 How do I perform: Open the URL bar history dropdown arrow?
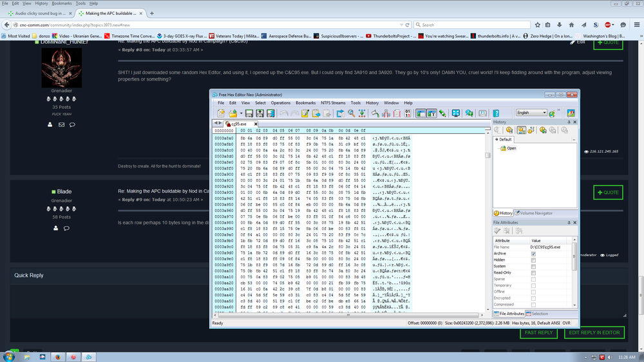pyautogui.click(x=401, y=24)
